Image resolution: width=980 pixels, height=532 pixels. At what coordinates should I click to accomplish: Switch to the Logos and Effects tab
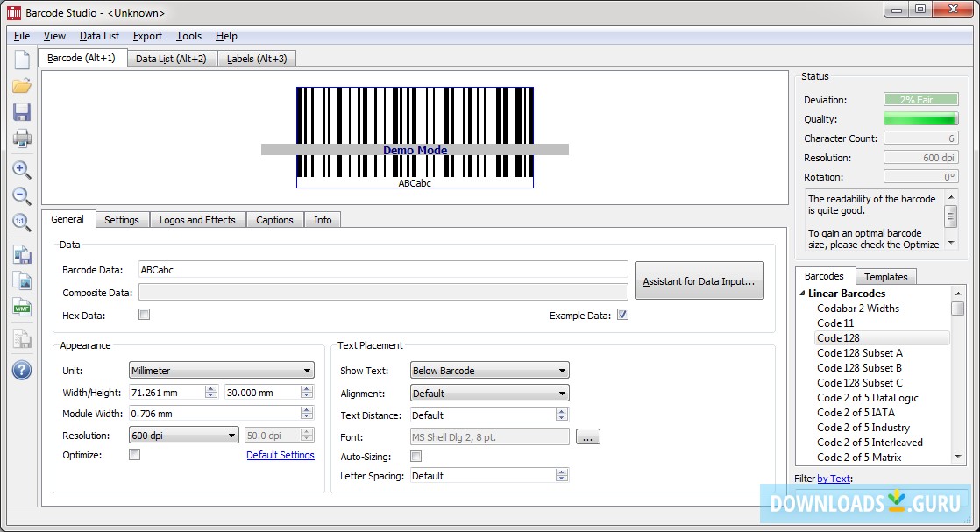(197, 220)
